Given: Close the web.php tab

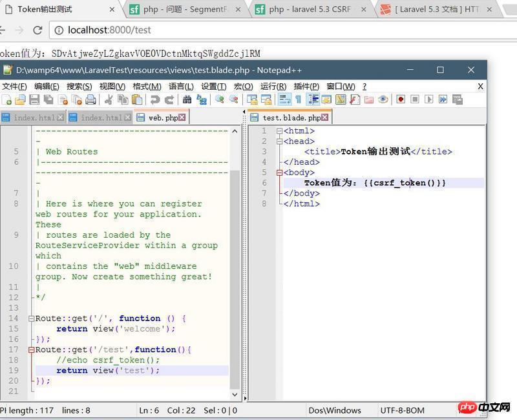Looking at the screenshot, I should 182,118.
